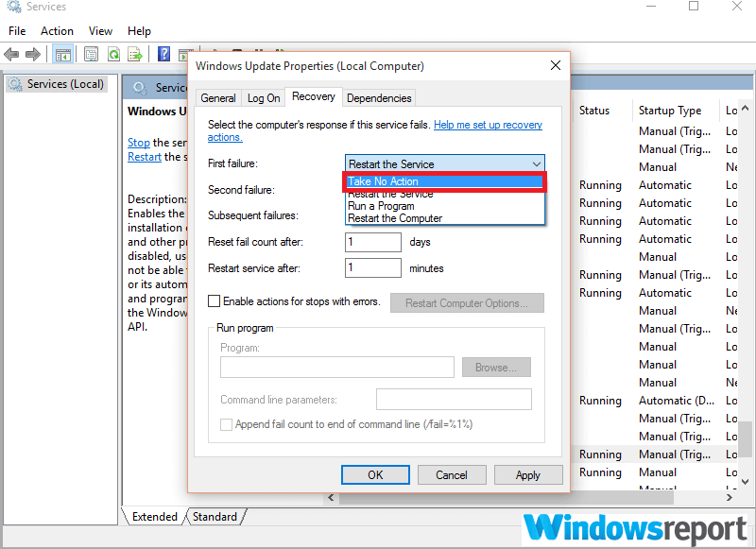756x549 pixels.
Task: Maximize the Services window
Action: pyautogui.click(x=694, y=7)
